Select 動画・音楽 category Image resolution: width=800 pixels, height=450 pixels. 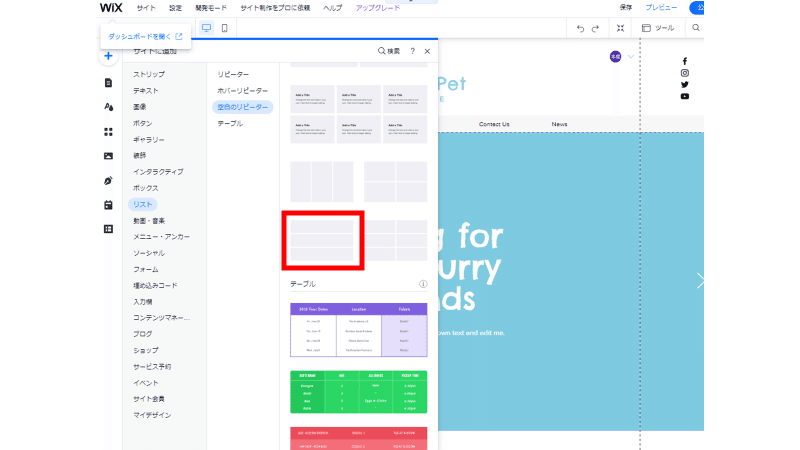click(x=149, y=221)
